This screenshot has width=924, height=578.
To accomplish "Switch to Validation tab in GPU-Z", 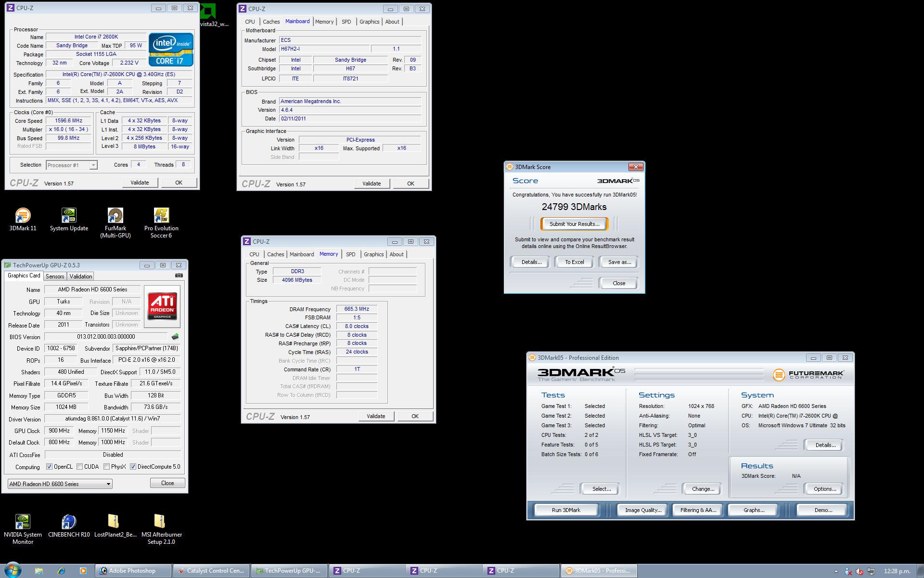I will tap(80, 276).
